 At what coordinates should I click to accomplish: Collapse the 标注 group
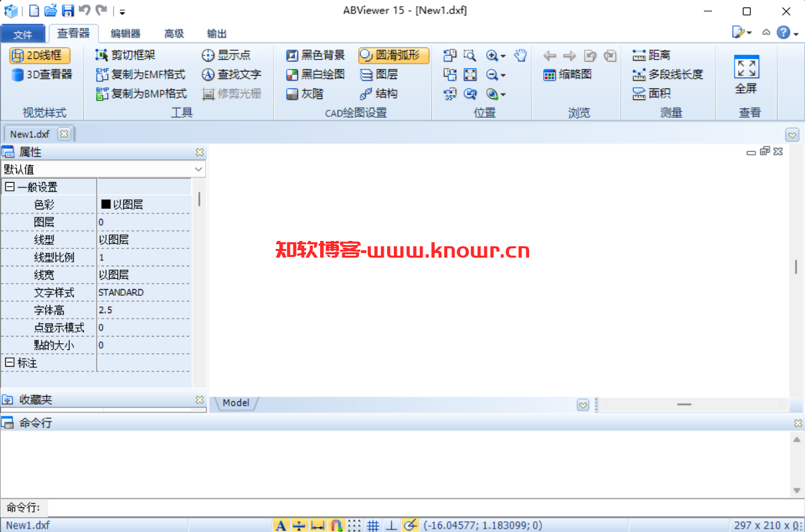(x=9, y=363)
